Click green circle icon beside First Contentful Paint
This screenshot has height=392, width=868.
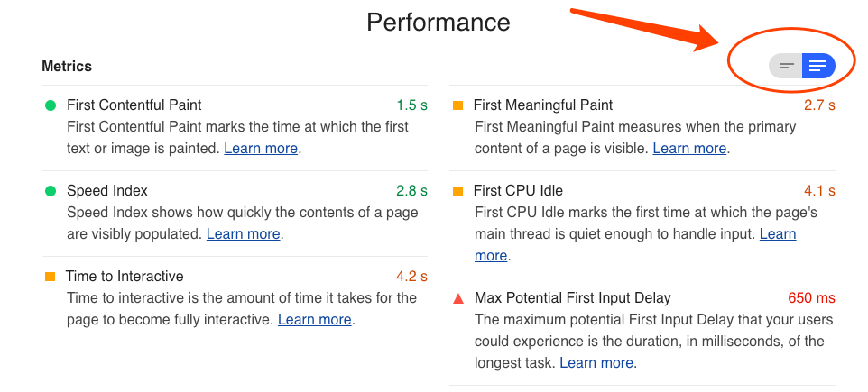(x=51, y=105)
